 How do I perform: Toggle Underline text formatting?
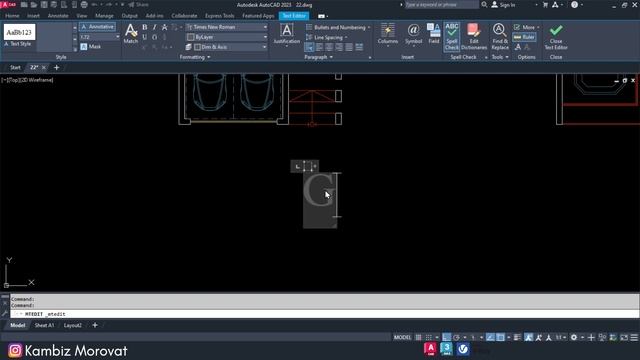[144, 37]
